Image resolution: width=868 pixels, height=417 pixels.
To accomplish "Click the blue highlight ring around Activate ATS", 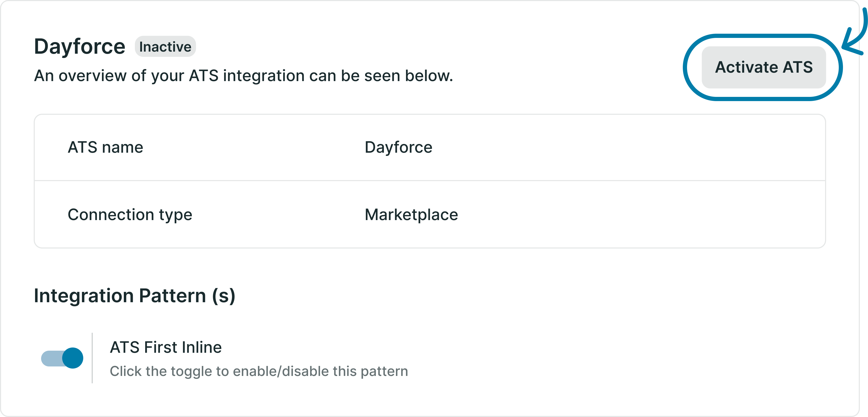I will pos(763,36).
